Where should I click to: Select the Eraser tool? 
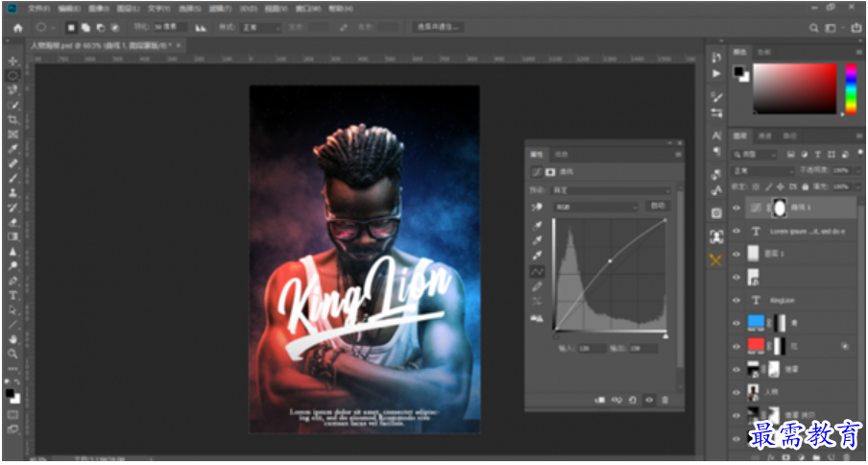(12, 223)
